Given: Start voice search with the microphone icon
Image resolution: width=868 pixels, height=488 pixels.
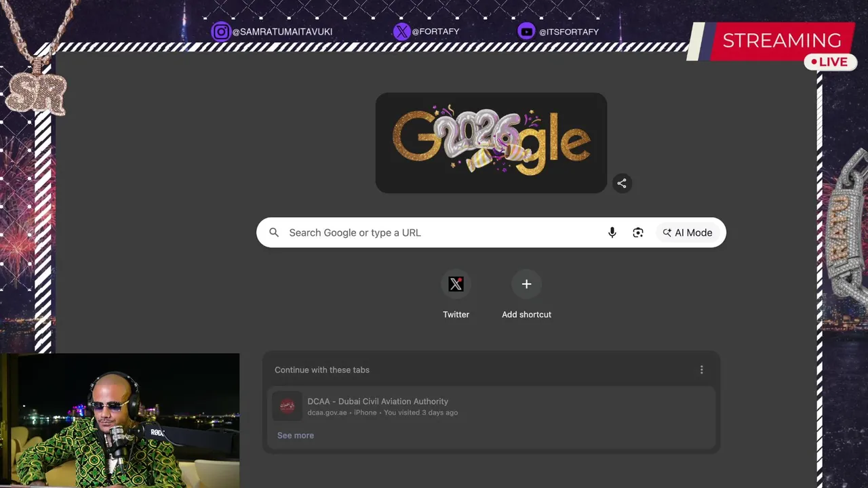Looking at the screenshot, I should [612, 232].
